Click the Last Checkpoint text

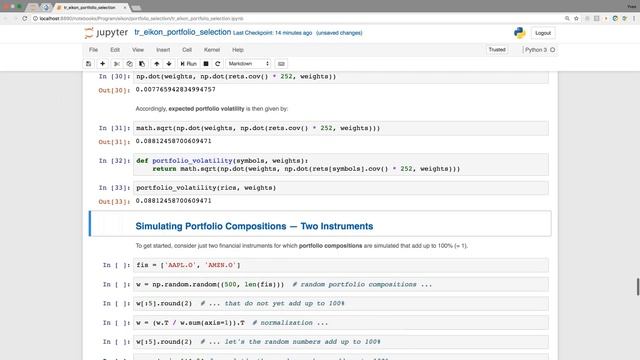[x=272, y=33]
